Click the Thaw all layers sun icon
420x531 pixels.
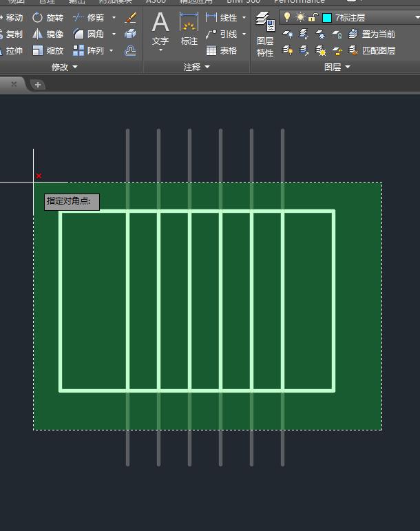320,50
